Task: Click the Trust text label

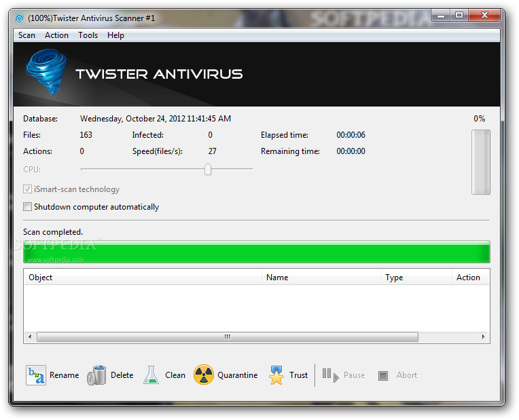Action: pos(298,375)
